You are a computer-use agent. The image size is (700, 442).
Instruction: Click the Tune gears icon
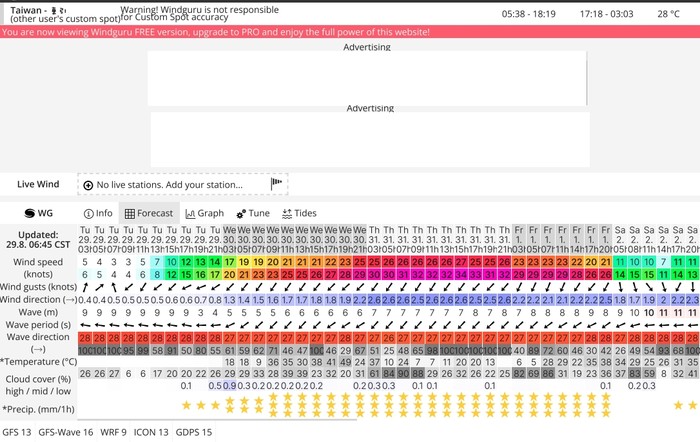tap(241, 214)
